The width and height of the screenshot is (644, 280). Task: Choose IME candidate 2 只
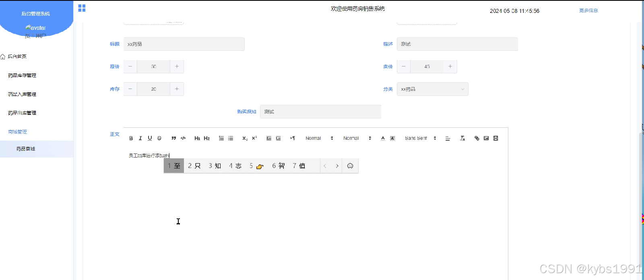coord(194,166)
